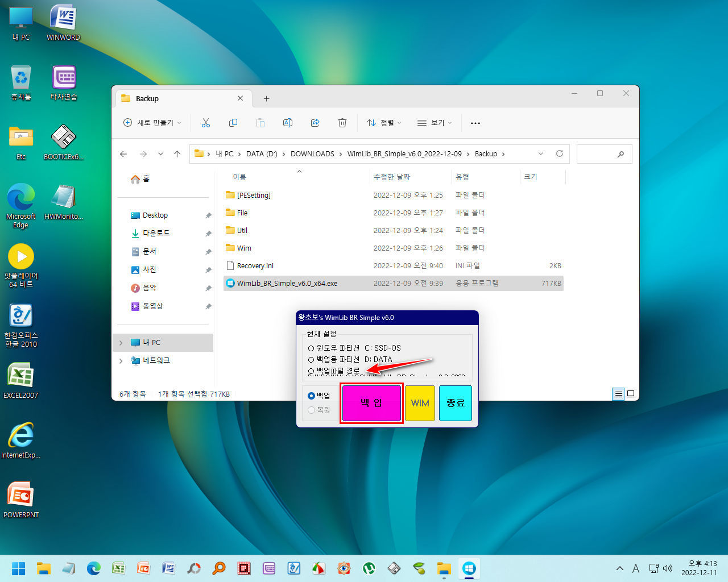
Task: Click the Cut scissors icon in Explorer toolbar
Action: pyautogui.click(x=206, y=123)
